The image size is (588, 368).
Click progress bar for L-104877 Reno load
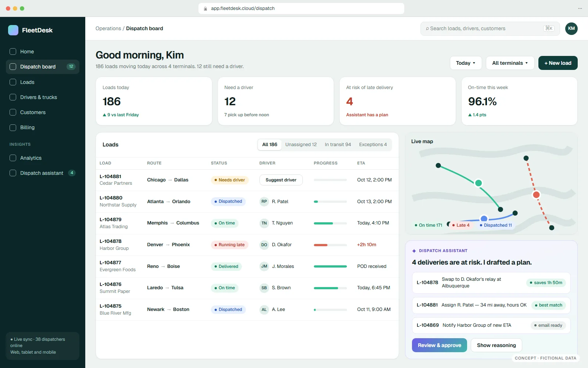330,266
